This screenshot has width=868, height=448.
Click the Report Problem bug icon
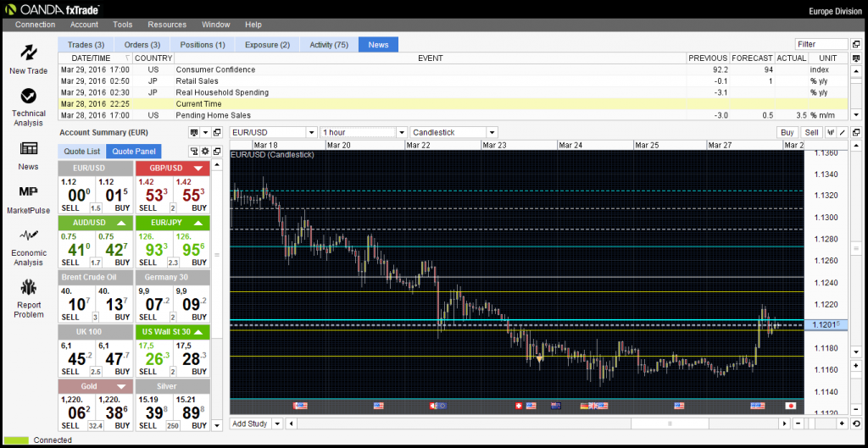click(x=28, y=288)
